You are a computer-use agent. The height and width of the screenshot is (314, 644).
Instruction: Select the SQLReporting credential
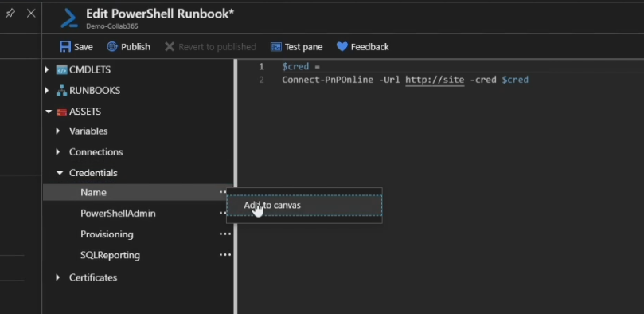point(110,255)
